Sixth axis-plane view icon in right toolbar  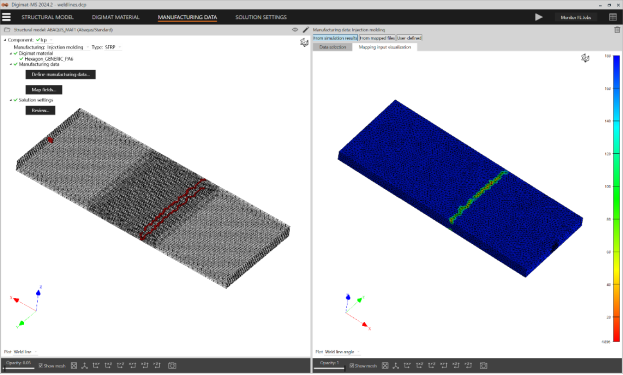[x=468, y=365]
